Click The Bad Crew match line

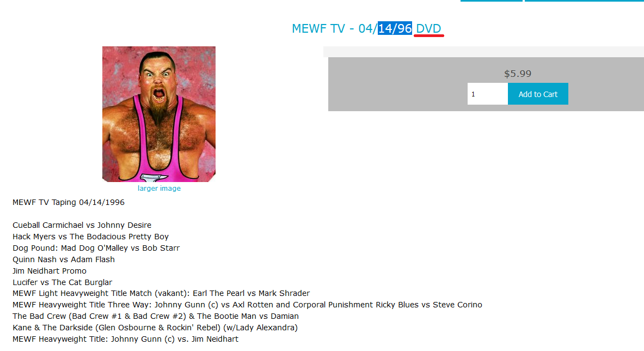click(x=156, y=317)
